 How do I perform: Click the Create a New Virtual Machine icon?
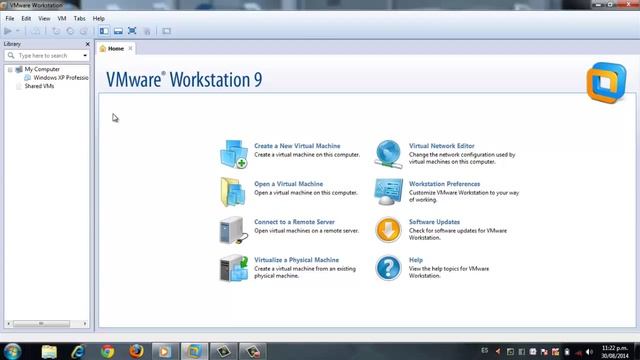tap(233, 154)
